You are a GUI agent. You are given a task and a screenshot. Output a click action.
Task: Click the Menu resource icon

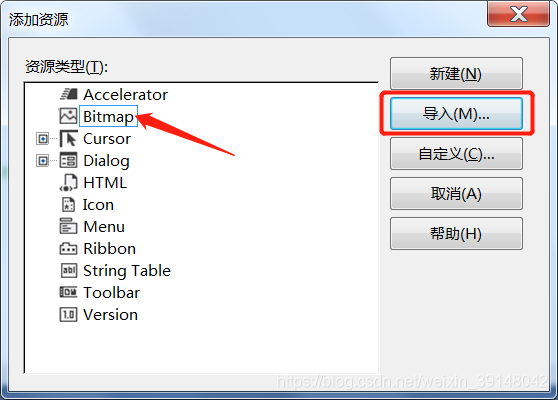(x=68, y=226)
